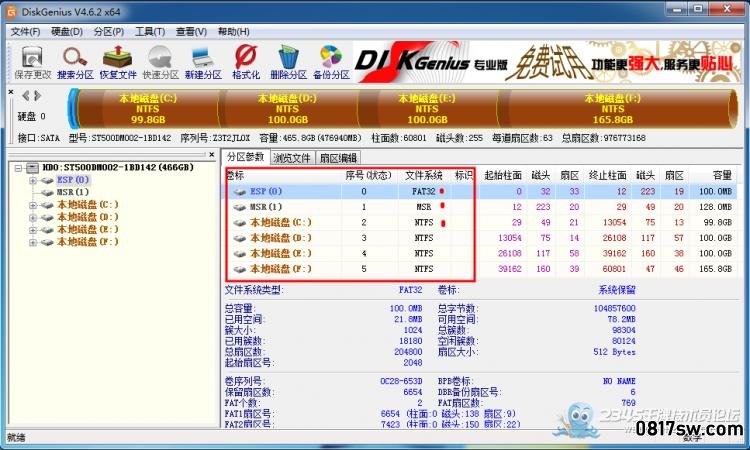Expand 本地磁盘(F:) in the tree
Screen dimensions: 750x450
[33, 242]
